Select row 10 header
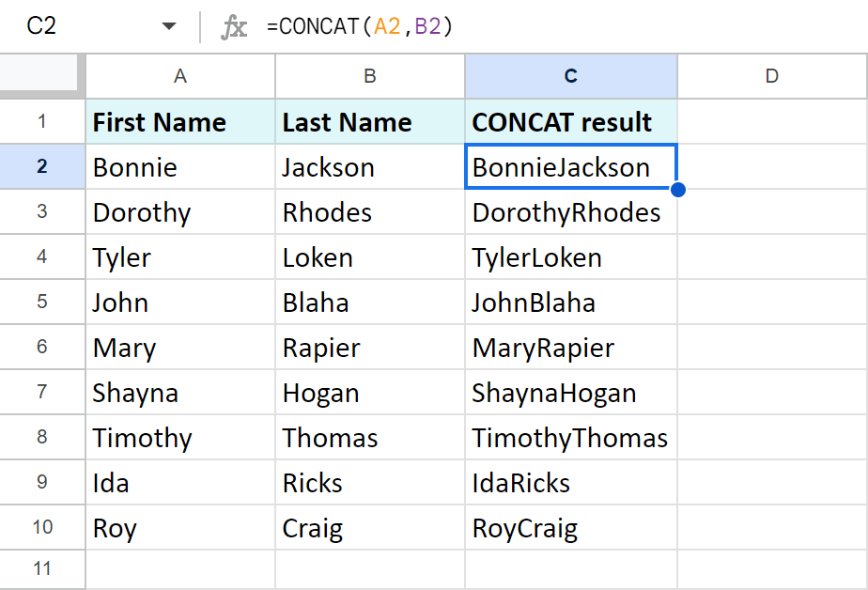868x590 pixels. click(41, 528)
